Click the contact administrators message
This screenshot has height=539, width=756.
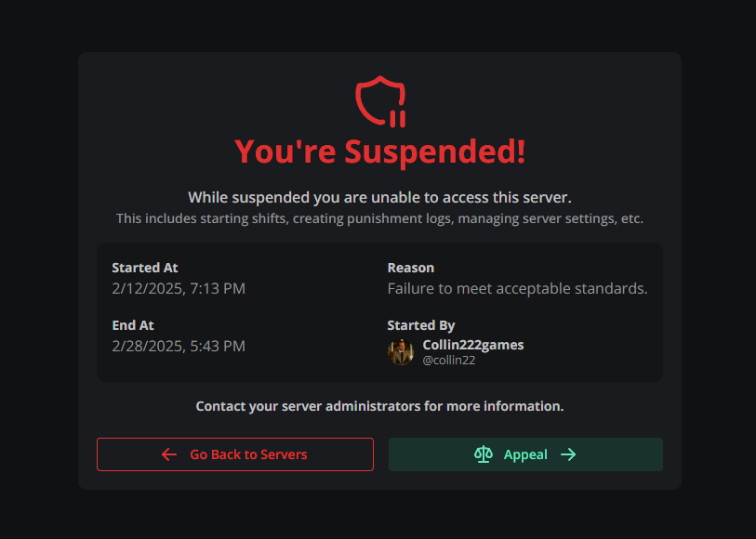click(x=379, y=406)
